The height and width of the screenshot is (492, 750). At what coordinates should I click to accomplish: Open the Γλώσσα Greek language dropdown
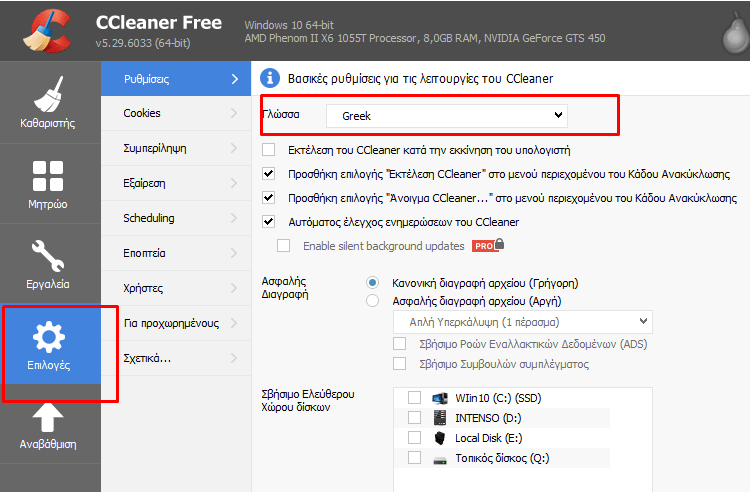[447, 116]
